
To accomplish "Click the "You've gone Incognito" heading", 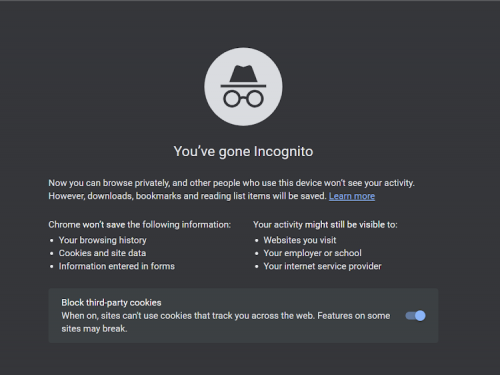I will point(243,151).
